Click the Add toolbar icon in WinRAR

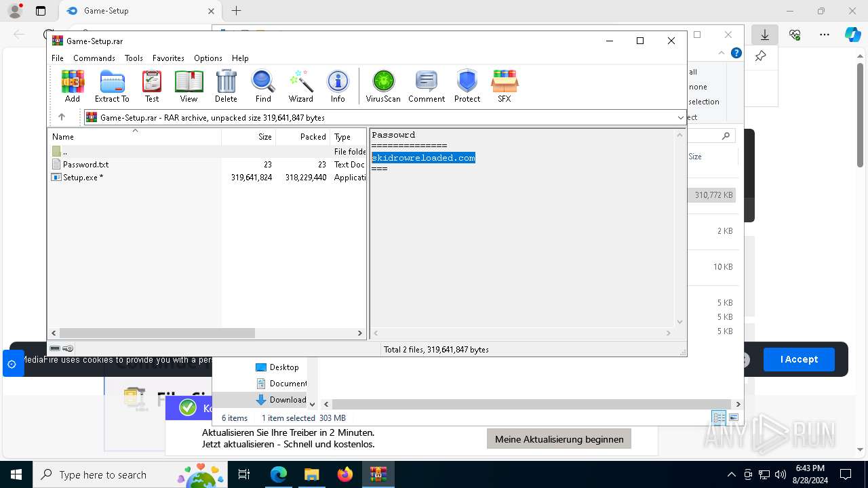tap(73, 86)
